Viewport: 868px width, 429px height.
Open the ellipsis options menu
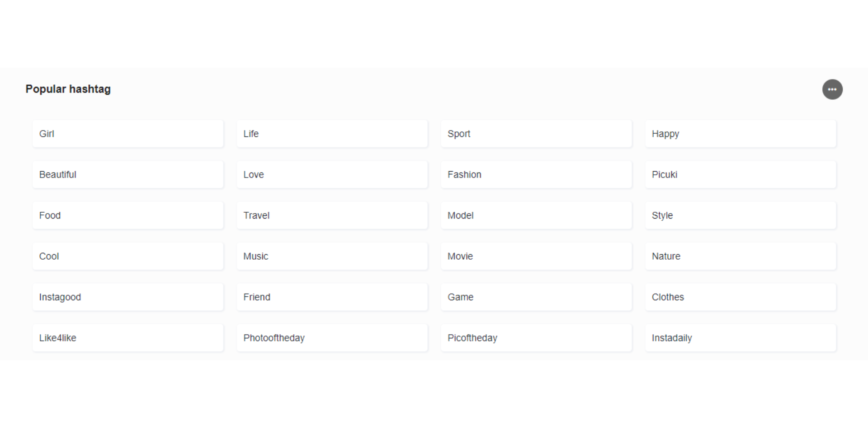[x=832, y=89]
